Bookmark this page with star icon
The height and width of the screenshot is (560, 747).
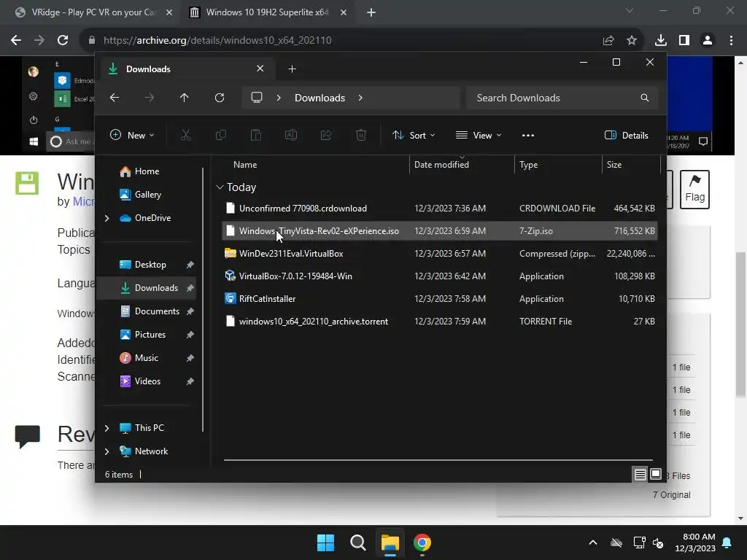click(x=632, y=40)
